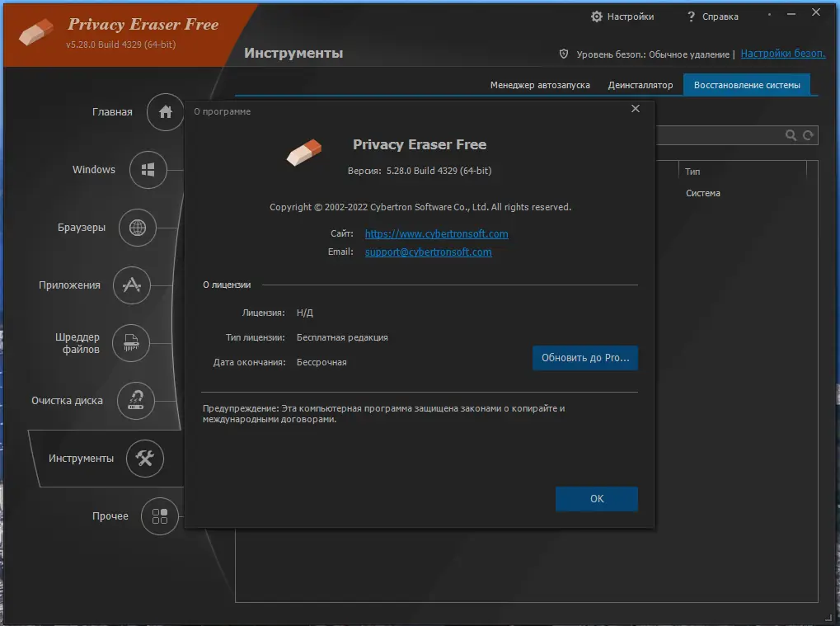Open the cybertronsoft.com website link
This screenshot has height=626, width=840.
437,233
